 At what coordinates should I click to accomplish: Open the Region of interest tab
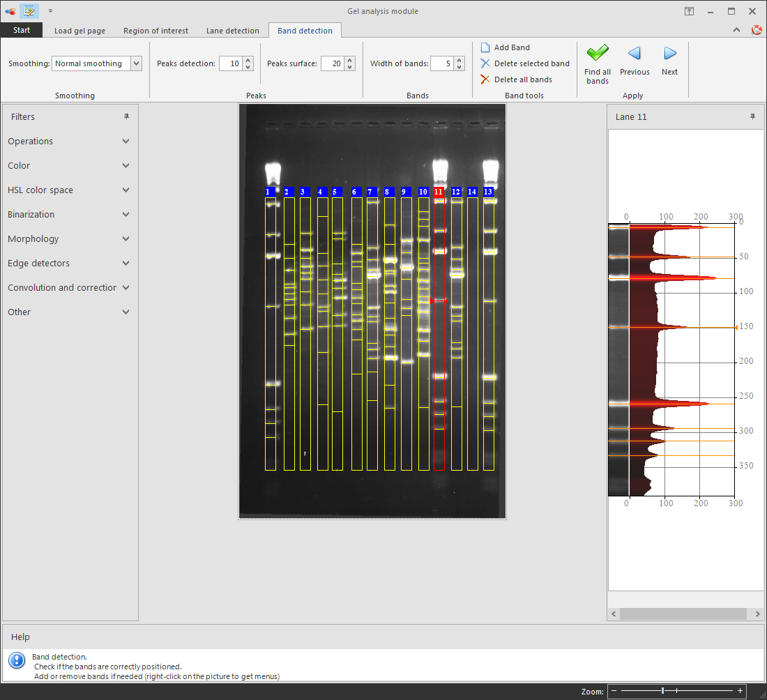click(x=155, y=31)
